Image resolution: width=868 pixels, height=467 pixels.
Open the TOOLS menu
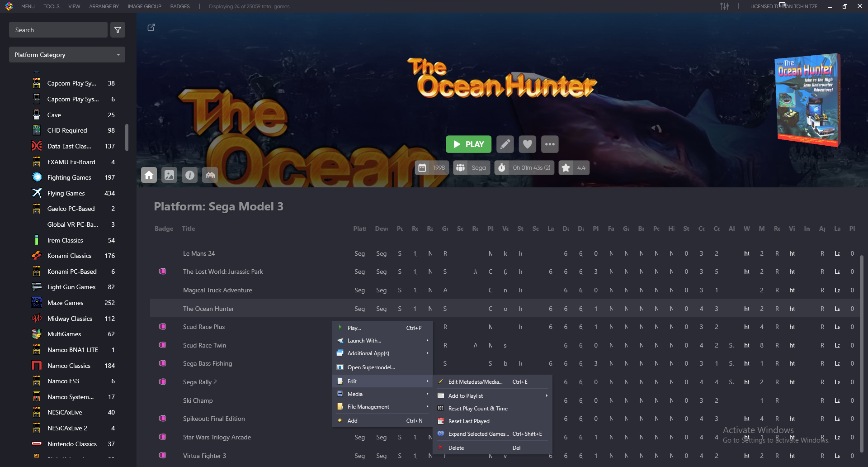coord(52,6)
